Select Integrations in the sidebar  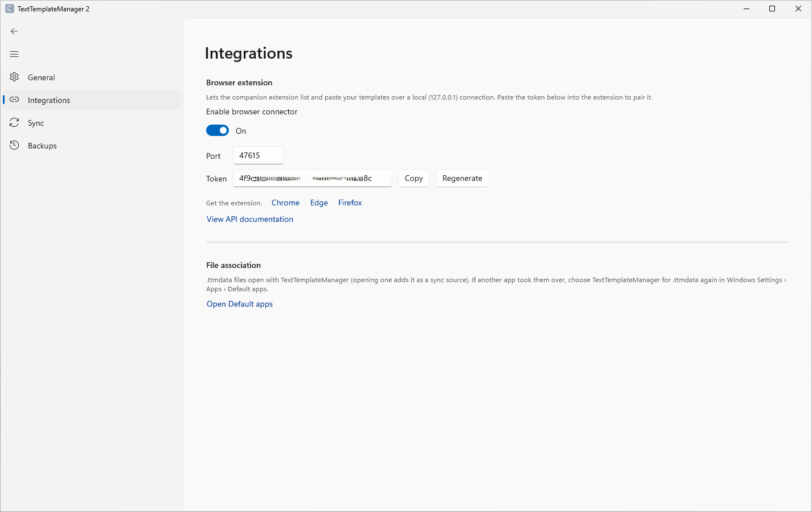click(92, 100)
